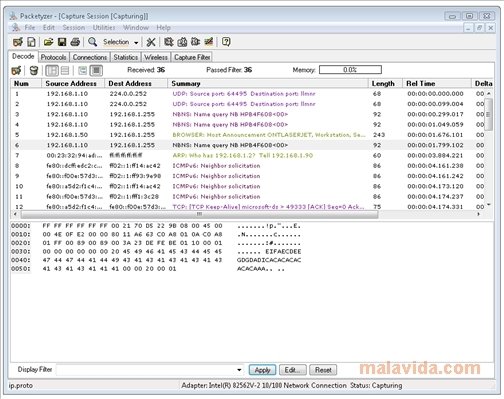
Task: Click the ip.proto status bar text
Action: (x=21, y=386)
